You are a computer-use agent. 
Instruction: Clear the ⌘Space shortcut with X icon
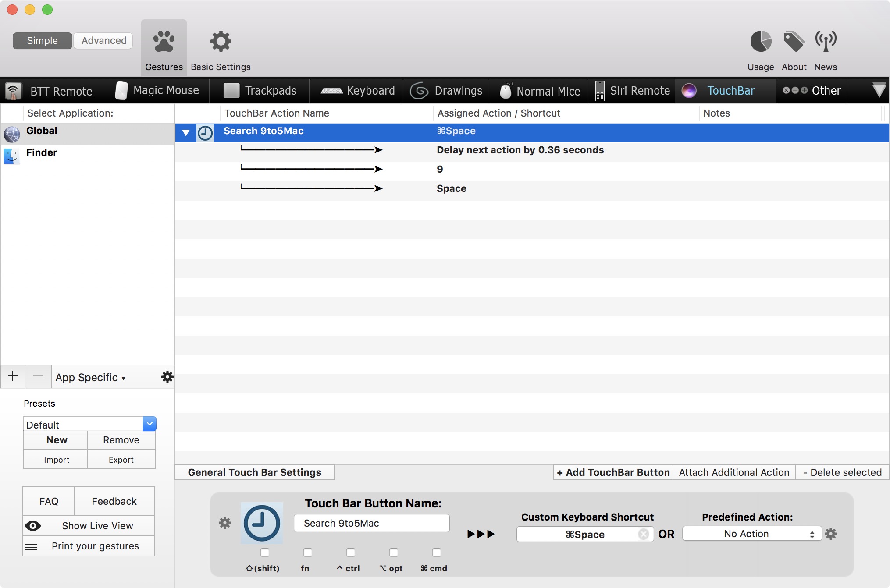(643, 534)
